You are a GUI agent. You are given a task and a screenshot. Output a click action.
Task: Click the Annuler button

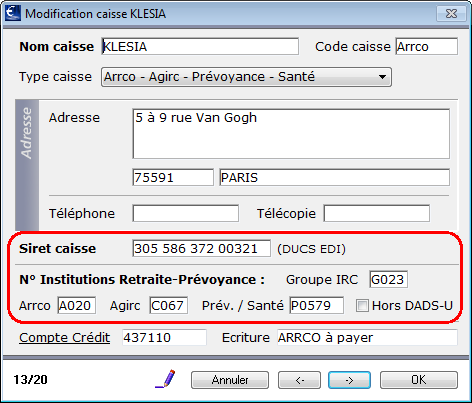pos(230,380)
